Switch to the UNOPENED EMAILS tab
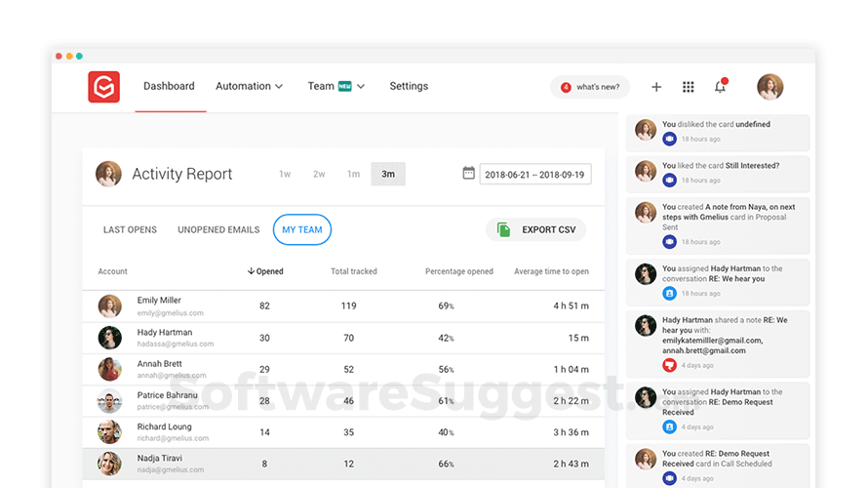This screenshot has height=488, width=868. (x=218, y=229)
